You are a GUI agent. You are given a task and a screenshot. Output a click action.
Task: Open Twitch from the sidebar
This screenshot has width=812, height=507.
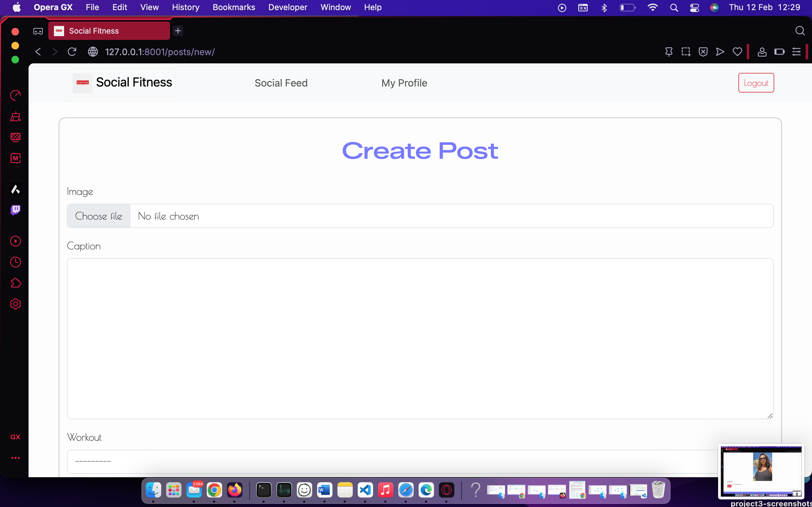16,210
